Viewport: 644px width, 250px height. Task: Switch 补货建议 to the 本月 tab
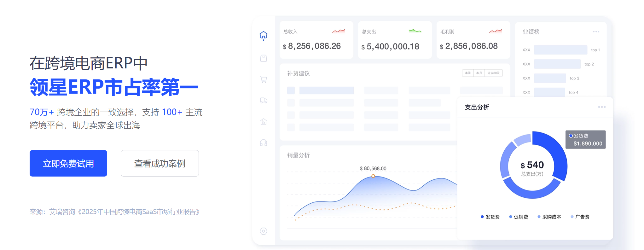point(479,73)
